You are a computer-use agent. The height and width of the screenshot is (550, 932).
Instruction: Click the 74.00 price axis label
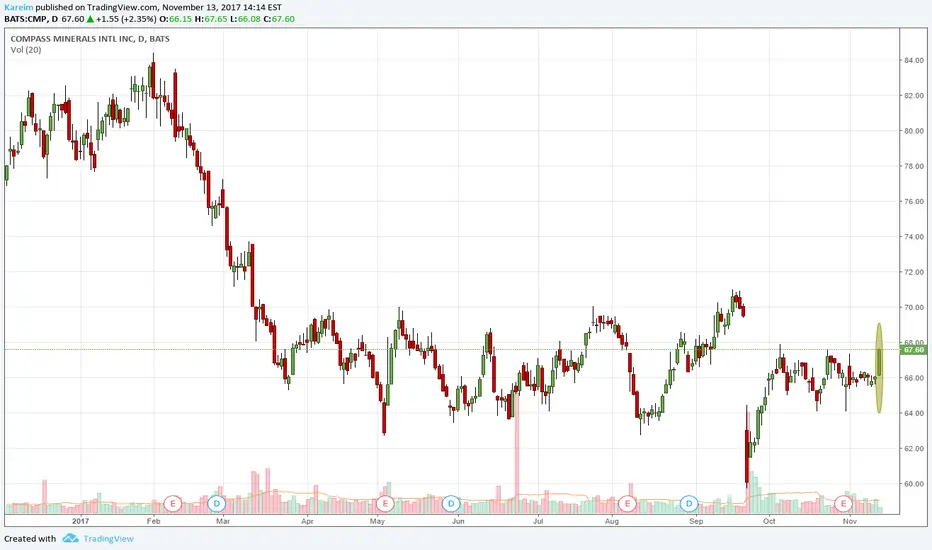(x=914, y=237)
